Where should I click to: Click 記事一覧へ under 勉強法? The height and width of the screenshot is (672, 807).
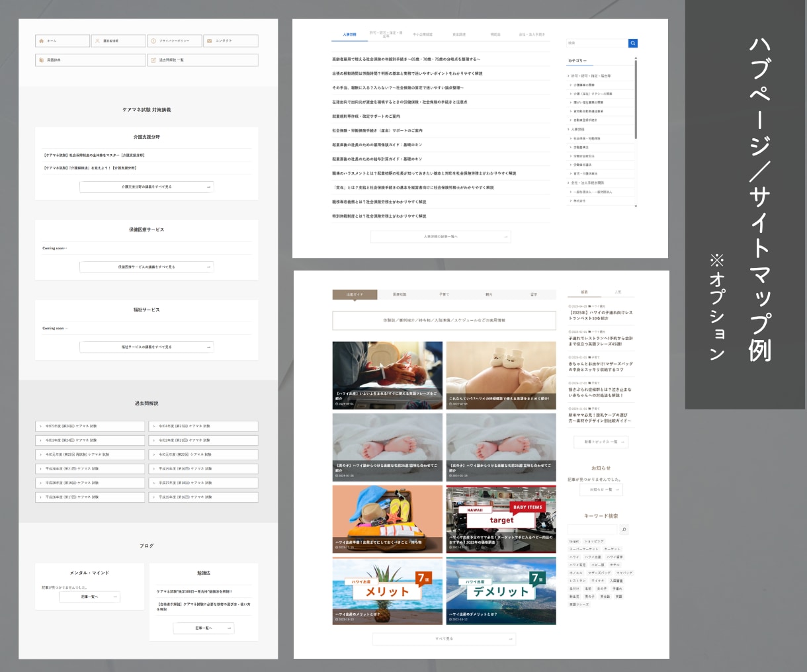(204, 628)
